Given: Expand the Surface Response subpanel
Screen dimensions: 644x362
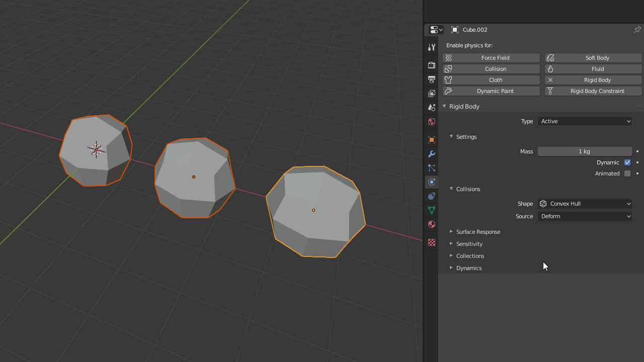Looking at the screenshot, I should click(451, 231).
